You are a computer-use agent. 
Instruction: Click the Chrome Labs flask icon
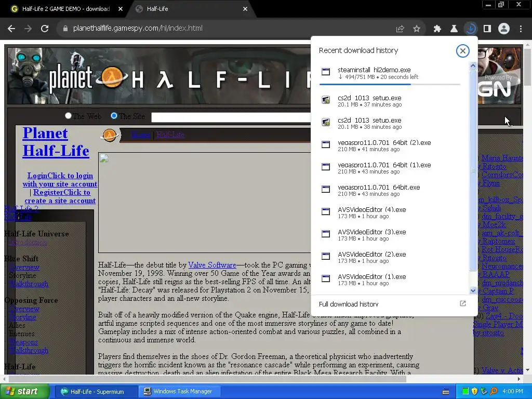[454, 29]
